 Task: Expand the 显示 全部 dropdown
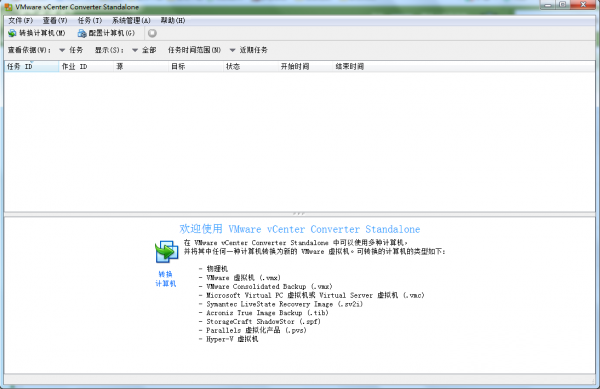point(144,50)
